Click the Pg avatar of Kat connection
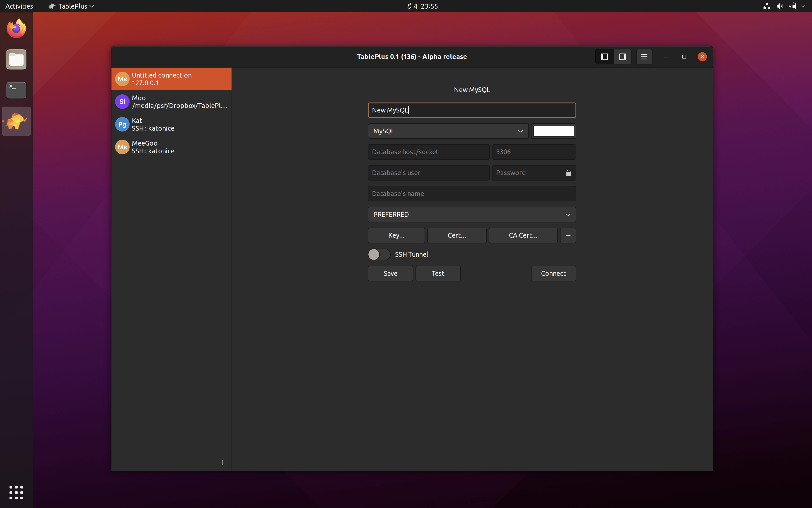The width and height of the screenshot is (812, 508). (122, 124)
